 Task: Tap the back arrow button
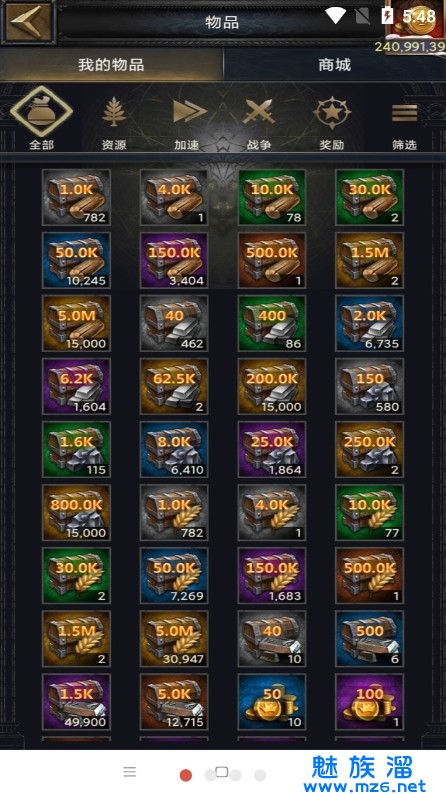(x=27, y=21)
